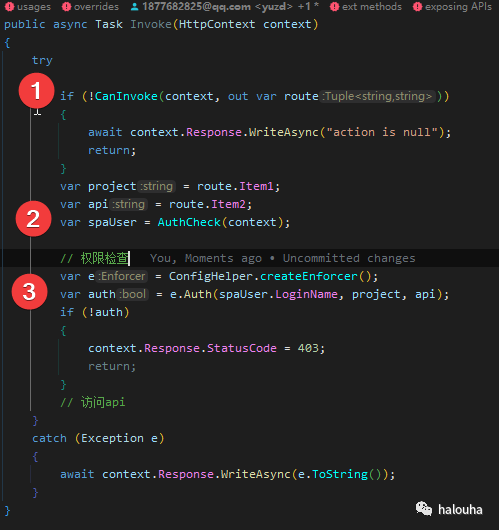This screenshot has height=530, width=499.
Task: Click the ext methods warning icon
Action: [x=334, y=7]
